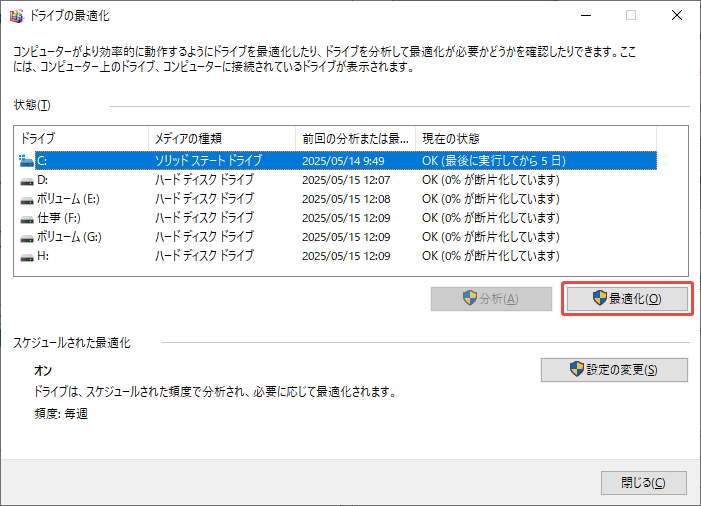Select 仕事 (F:) drive name
The image size is (701, 506).
point(59,218)
